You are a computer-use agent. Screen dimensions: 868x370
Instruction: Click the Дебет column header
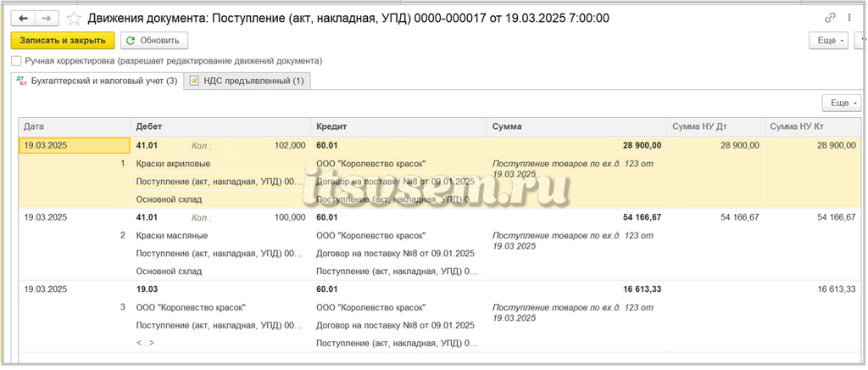[221, 126]
